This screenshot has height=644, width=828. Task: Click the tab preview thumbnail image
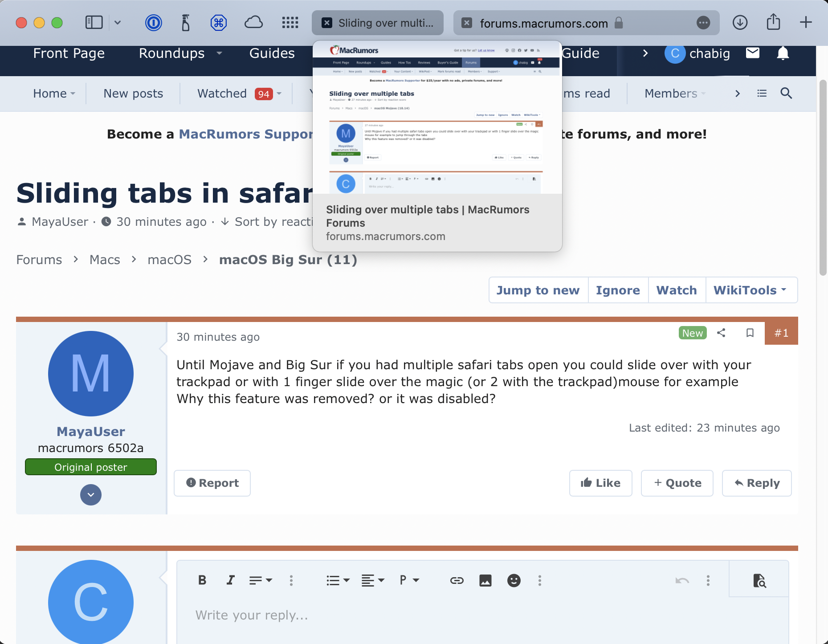pyautogui.click(x=437, y=118)
